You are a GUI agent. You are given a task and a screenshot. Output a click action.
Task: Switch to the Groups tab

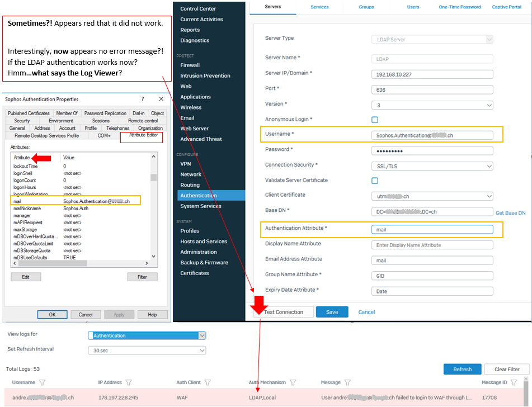(366, 7)
